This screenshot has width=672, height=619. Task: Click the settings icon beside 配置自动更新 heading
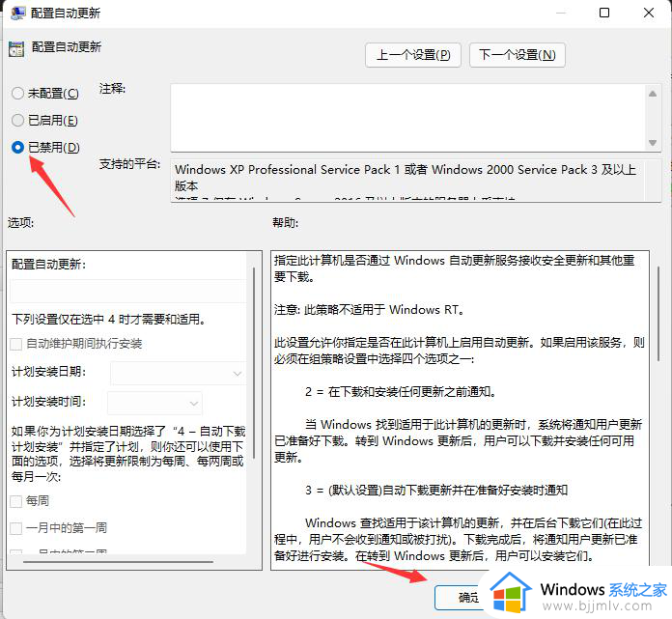pos(16,49)
